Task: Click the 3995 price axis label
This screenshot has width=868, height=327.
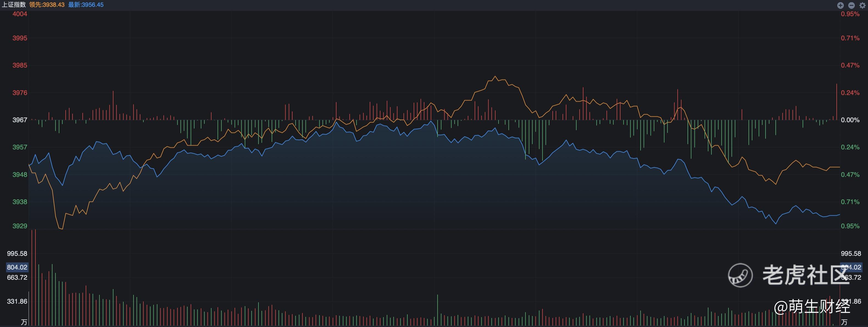Action: [x=20, y=38]
